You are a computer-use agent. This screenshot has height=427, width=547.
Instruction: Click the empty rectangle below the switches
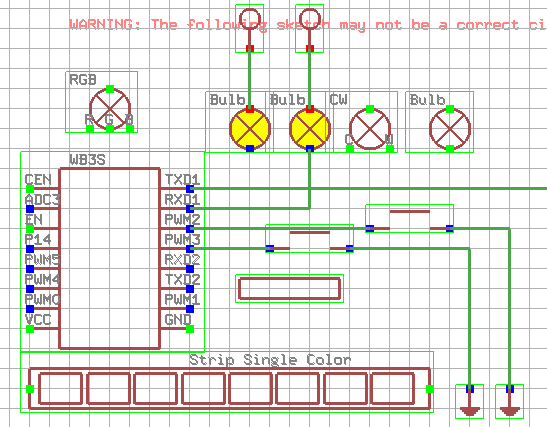click(290, 289)
